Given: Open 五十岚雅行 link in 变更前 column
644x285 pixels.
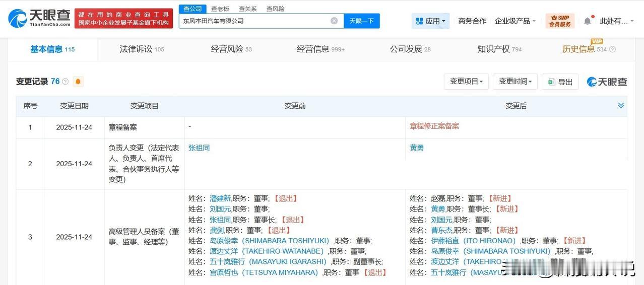Looking at the screenshot, I should (x=268, y=262).
